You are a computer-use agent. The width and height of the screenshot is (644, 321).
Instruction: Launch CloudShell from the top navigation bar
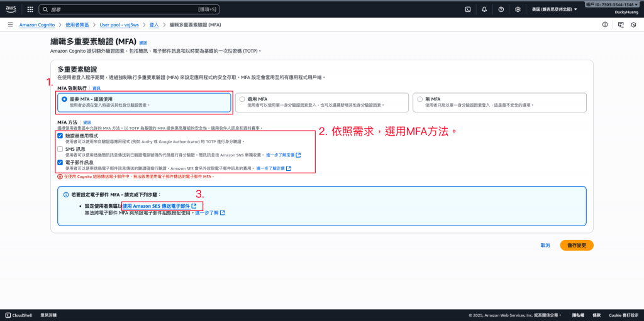click(467, 9)
